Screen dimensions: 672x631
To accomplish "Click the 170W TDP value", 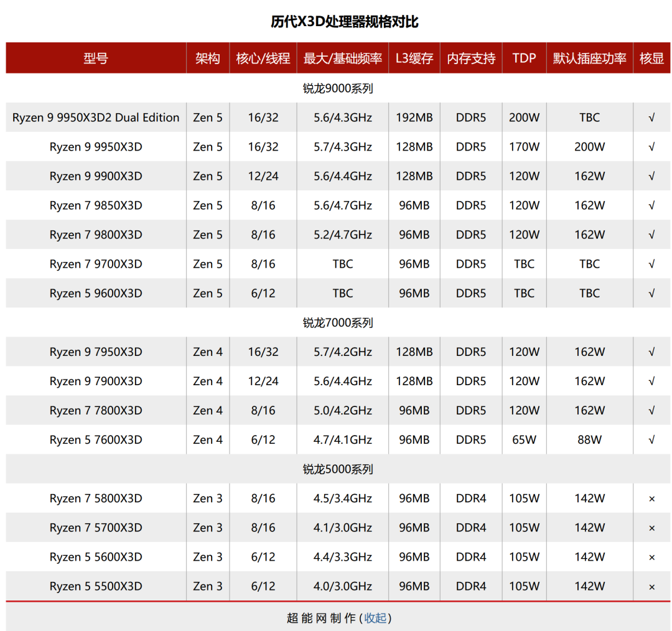I will point(524,147).
